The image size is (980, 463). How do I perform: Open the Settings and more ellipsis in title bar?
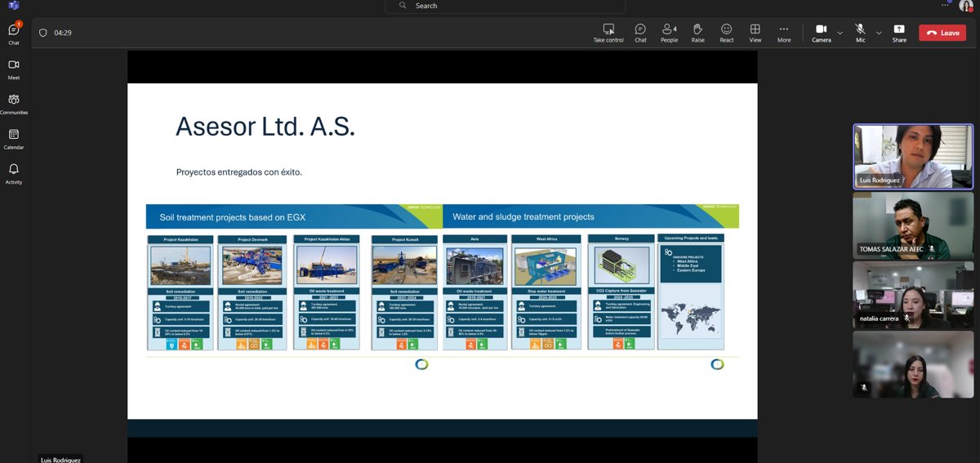pyautogui.click(x=945, y=5)
